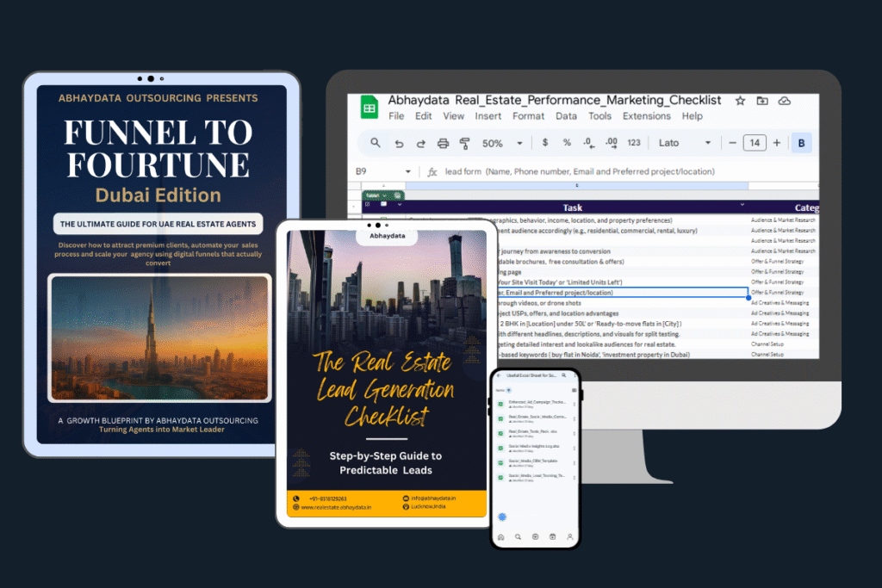Undo the last action in Sheets
882x588 pixels.
[x=399, y=143]
